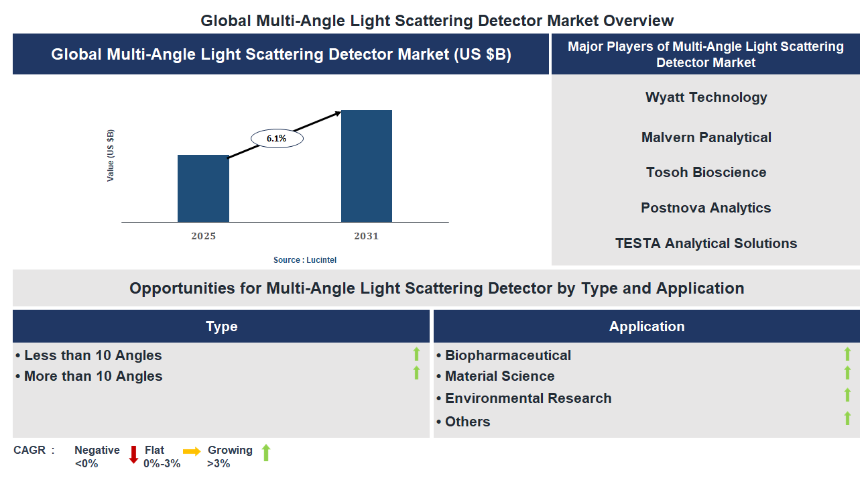Viewport: 868px width, 478px height.
Task: Select the 6.1% CAGR oval on the chart
Action: click(277, 137)
